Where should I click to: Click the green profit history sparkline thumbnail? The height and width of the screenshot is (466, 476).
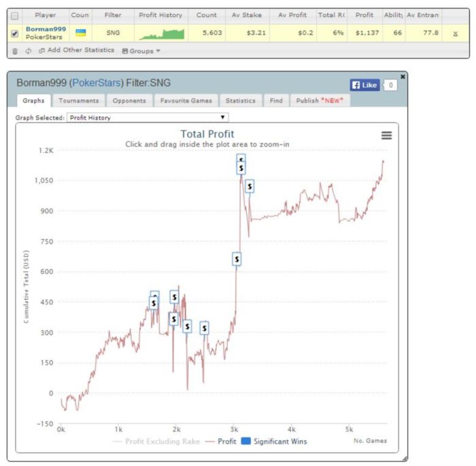162,34
